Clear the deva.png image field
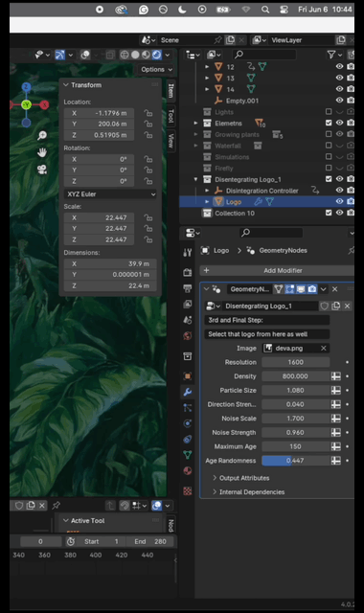This screenshot has height=613, width=364. pyautogui.click(x=324, y=348)
